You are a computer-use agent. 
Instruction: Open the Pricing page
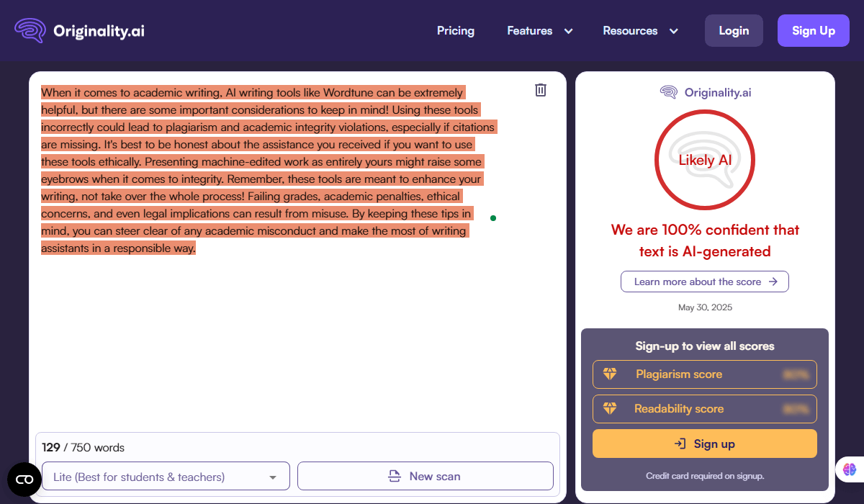point(456,31)
